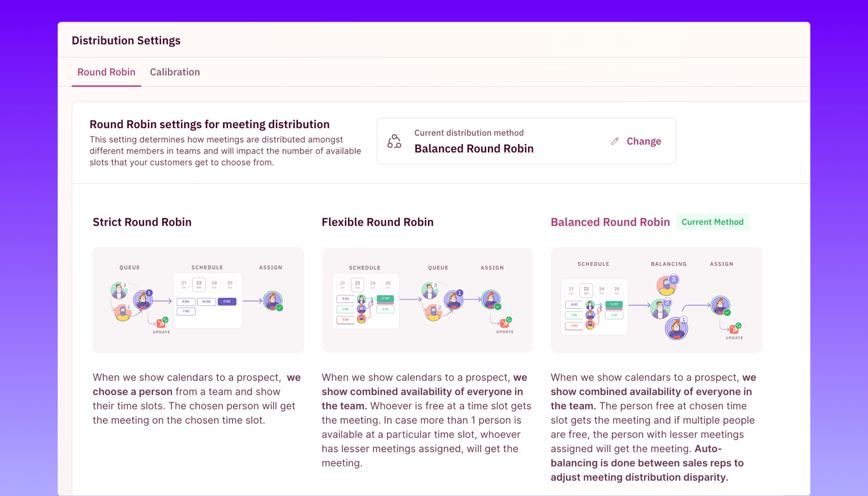
Task: Open the Balanced Round Robin illustration
Action: coord(656,300)
